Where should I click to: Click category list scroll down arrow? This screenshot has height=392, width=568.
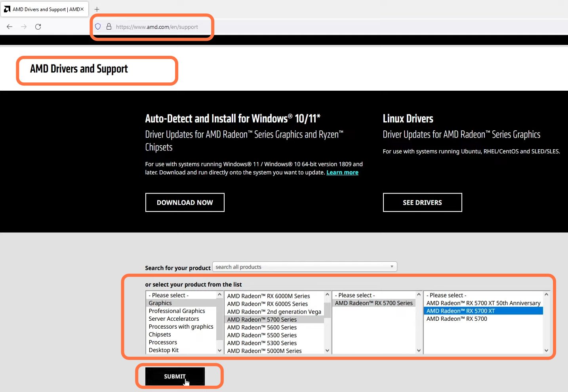[219, 350]
